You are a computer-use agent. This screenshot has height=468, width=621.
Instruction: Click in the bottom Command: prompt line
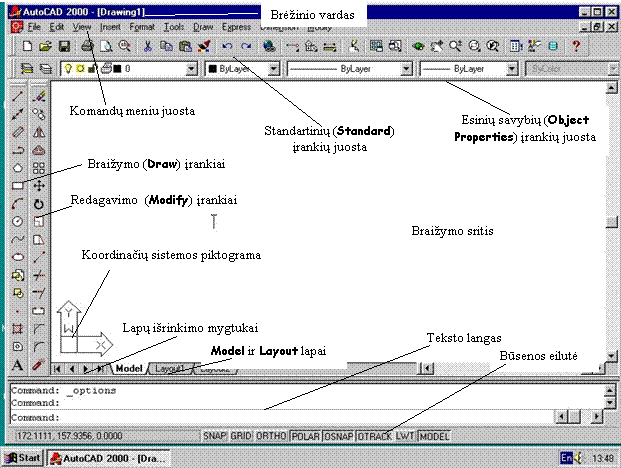point(281,417)
